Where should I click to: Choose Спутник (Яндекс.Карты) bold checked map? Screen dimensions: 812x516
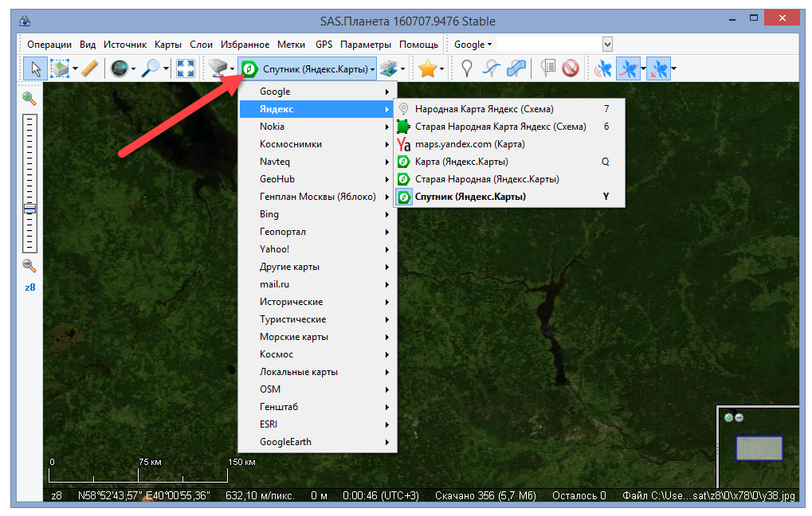(470, 197)
